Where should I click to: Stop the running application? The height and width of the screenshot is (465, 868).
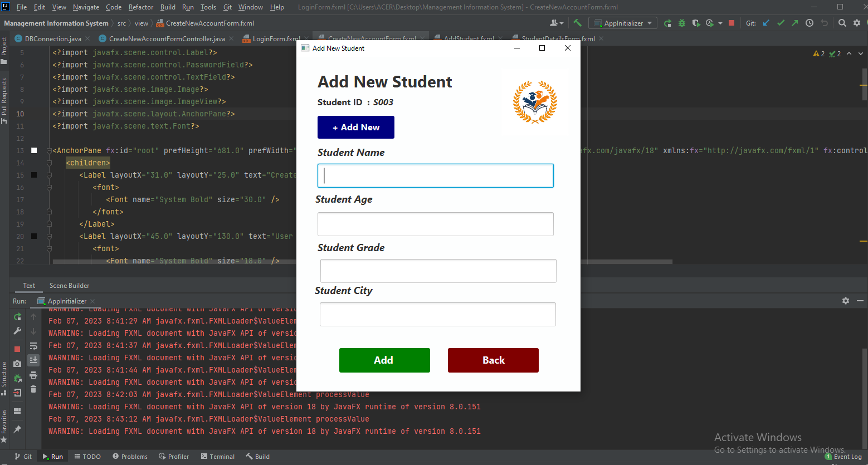pos(732,23)
